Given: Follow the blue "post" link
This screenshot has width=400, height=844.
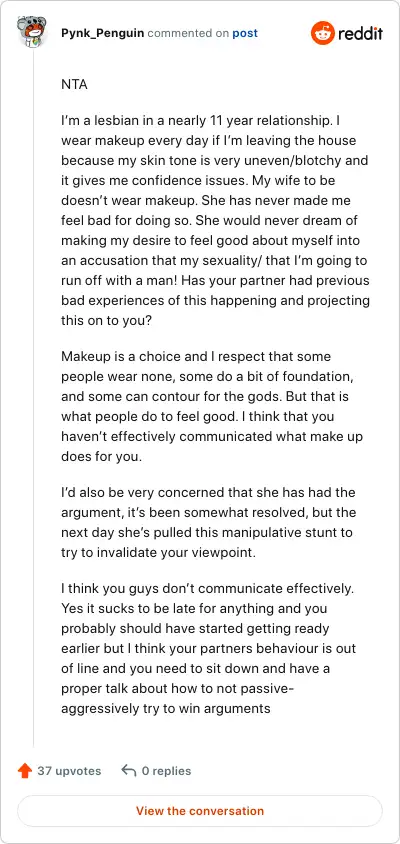Looking at the screenshot, I should pos(245,33).
